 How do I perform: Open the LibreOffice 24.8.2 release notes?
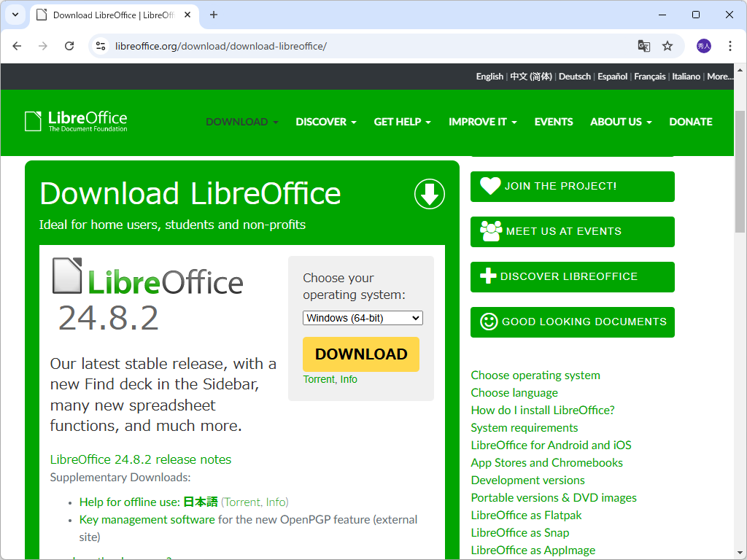(x=140, y=459)
